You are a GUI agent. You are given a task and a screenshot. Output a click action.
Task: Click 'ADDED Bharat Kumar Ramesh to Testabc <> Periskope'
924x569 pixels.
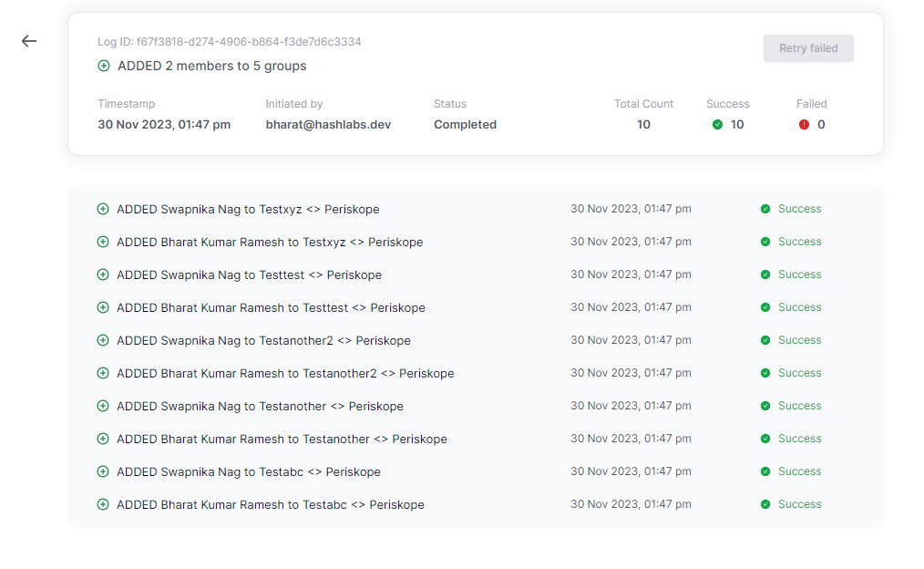coord(271,505)
